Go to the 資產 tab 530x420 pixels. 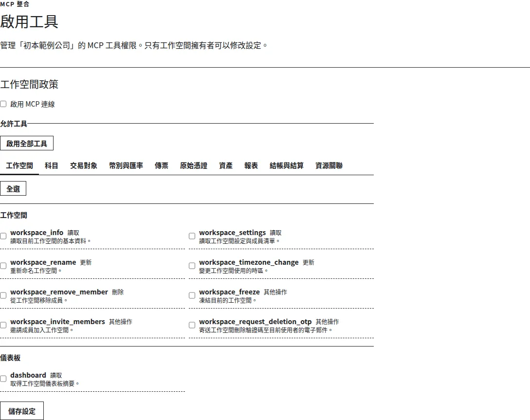(225, 165)
